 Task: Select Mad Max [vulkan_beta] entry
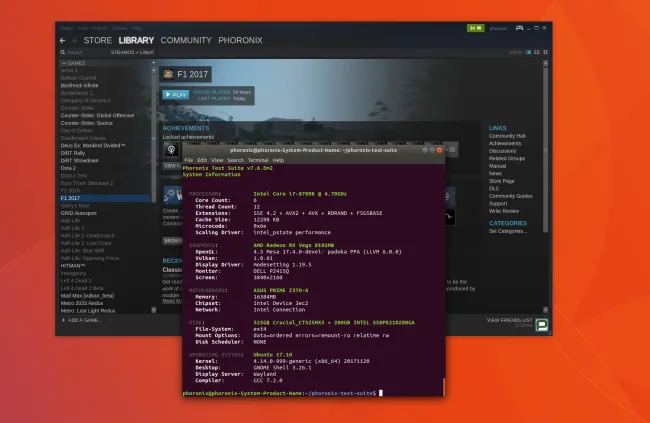(87, 296)
